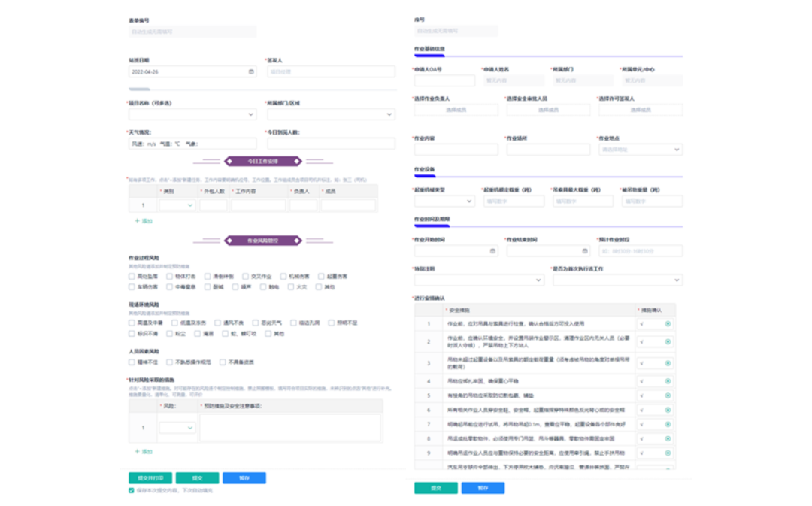Open calendar icon in the 2022-04-26 date field
This screenshot has height=506, width=812.
click(x=251, y=72)
